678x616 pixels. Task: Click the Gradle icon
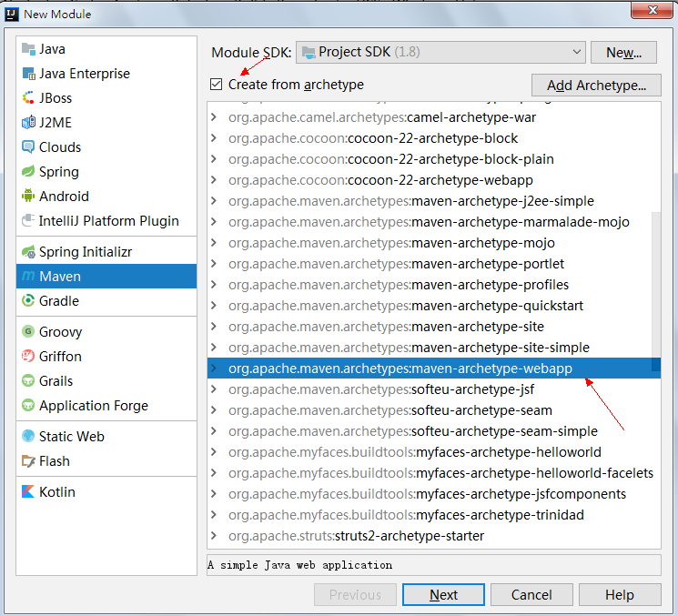point(28,300)
